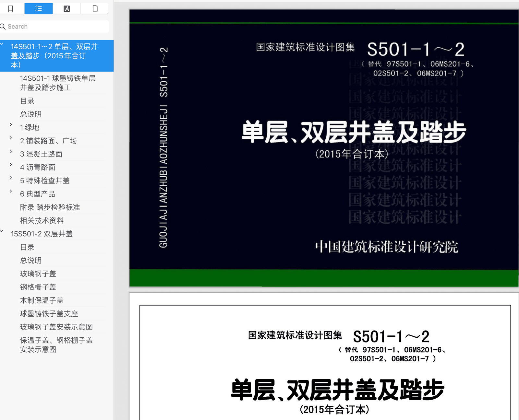Open "玻璃钢子盖安装示意图" outline entry

[x=56, y=327]
